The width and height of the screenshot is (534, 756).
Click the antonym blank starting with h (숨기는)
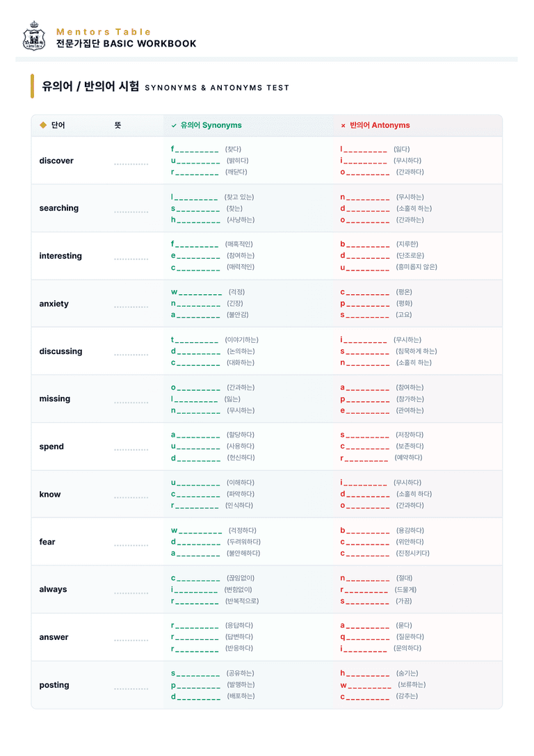coord(365,673)
